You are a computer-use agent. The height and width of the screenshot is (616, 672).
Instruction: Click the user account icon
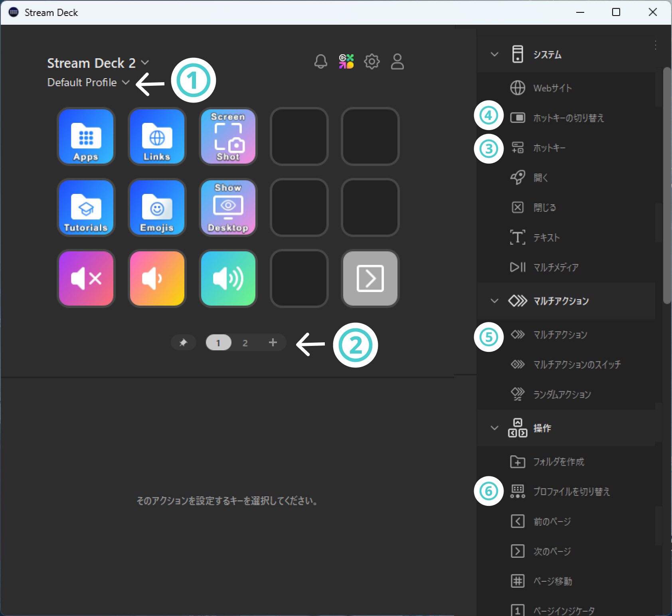tap(397, 61)
